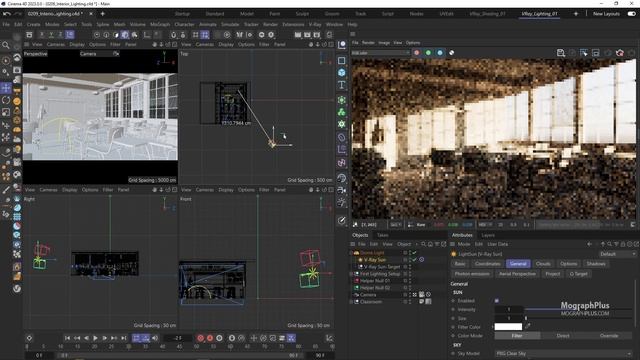Click the Object Manager search icon
This screenshot has width=640, height=360.
(423, 244)
